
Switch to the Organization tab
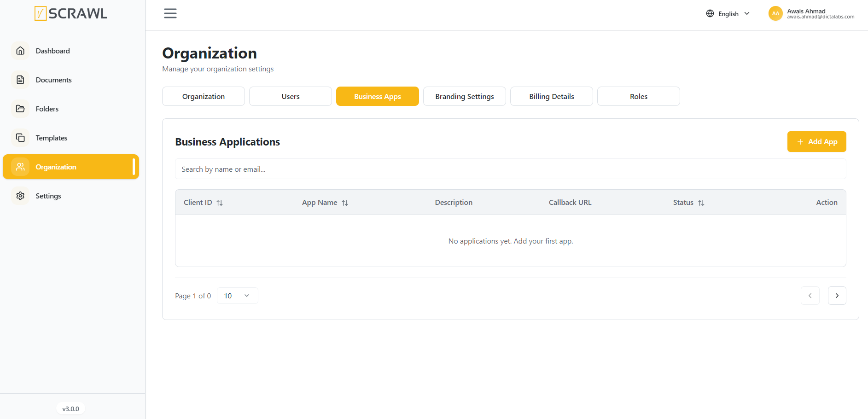click(204, 96)
